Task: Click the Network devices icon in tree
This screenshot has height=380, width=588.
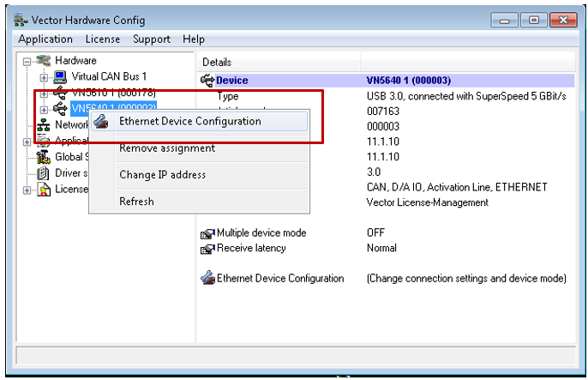Action: click(44, 124)
